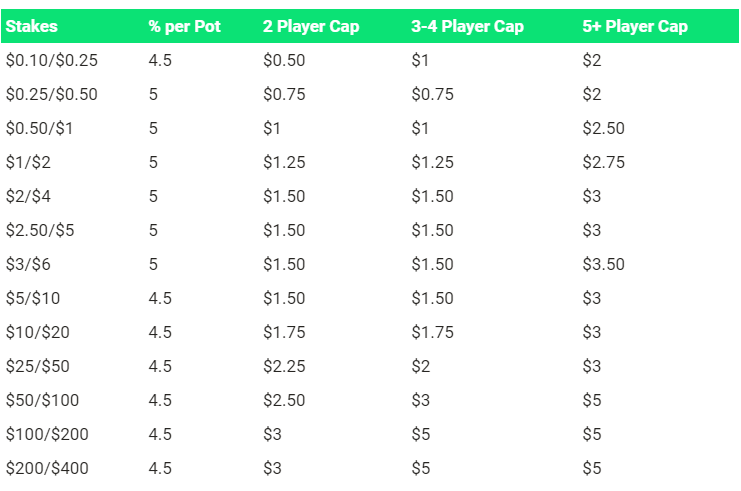Click the $50/$100 stakes cell

(x=42, y=401)
